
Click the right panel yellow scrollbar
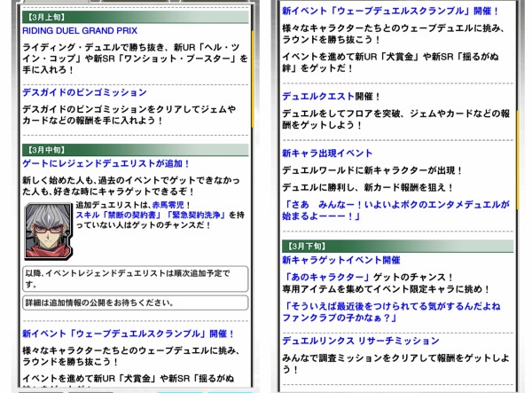click(x=518, y=161)
